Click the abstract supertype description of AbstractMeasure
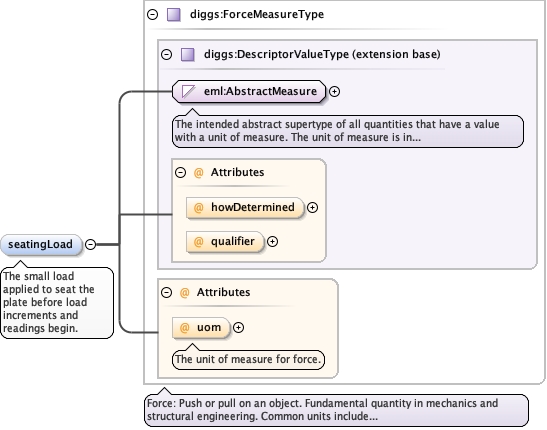This screenshot has width=547, height=430. pyautogui.click(x=348, y=131)
